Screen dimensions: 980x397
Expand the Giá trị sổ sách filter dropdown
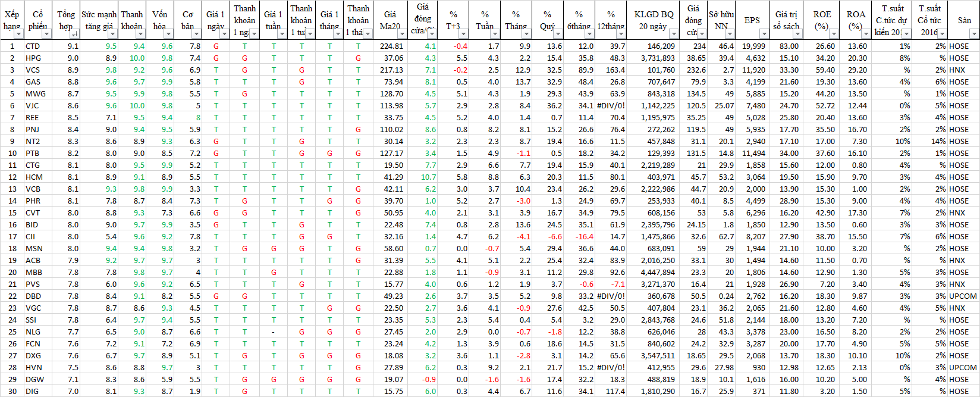[x=797, y=34]
